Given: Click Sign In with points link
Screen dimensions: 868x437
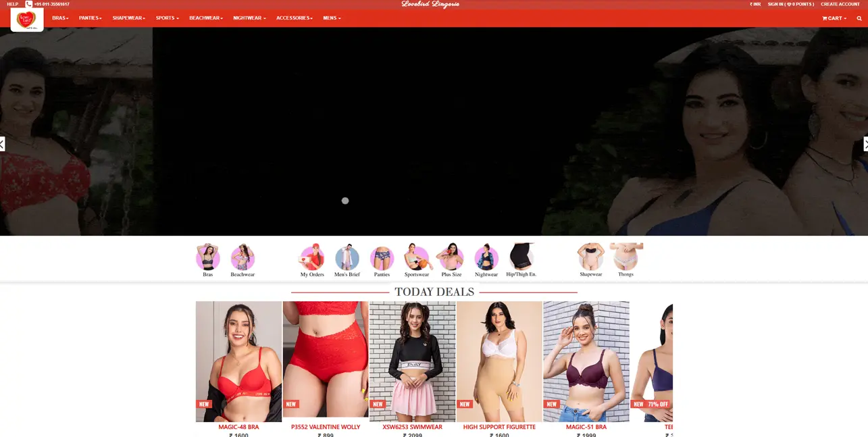Looking at the screenshot, I should (791, 4).
